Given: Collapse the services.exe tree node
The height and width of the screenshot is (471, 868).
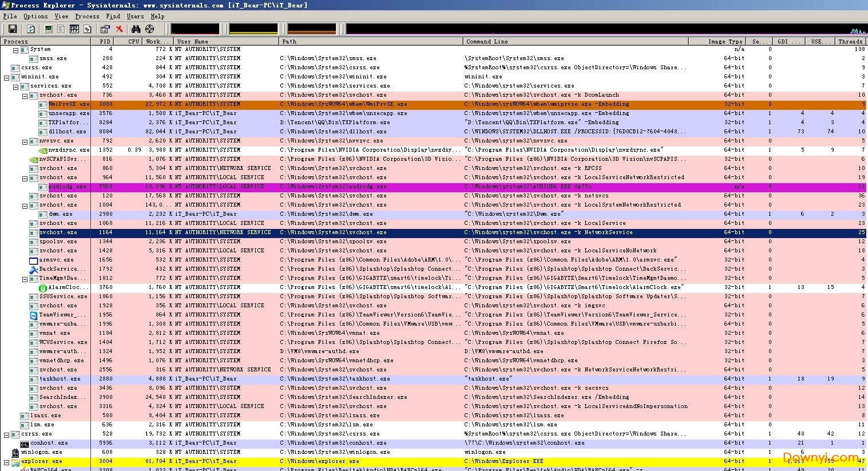Looking at the screenshot, I should point(16,86).
